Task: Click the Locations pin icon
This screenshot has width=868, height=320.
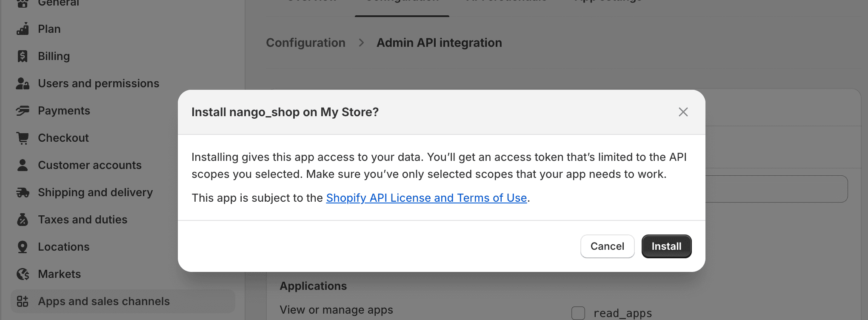Action: point(23,247)
